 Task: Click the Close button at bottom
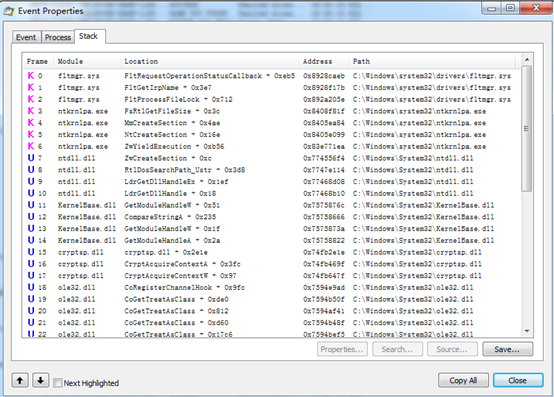(x=518, y=380)
